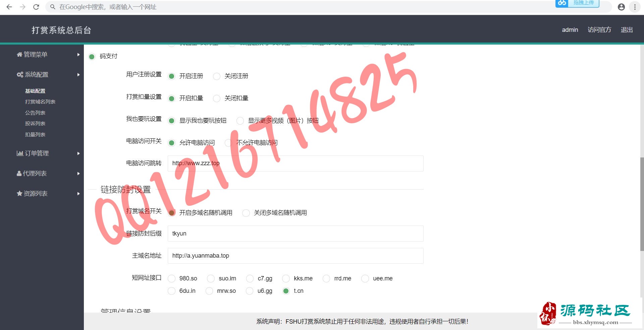
Task: Click the 系统声明 footer notice text
Action: click(362, 322)
